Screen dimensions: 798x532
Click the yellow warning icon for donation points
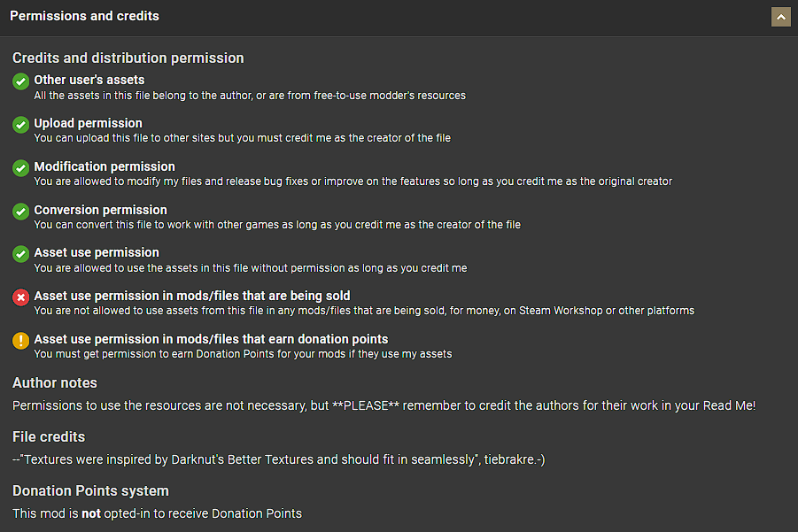point(21,341)
